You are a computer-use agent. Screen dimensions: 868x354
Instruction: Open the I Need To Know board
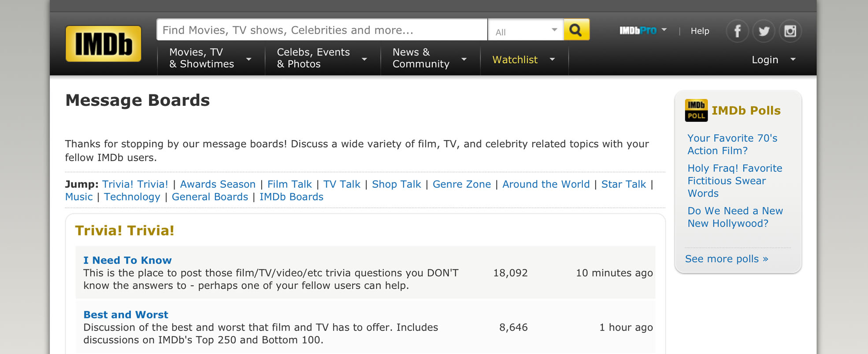click(x=127, y=260)
